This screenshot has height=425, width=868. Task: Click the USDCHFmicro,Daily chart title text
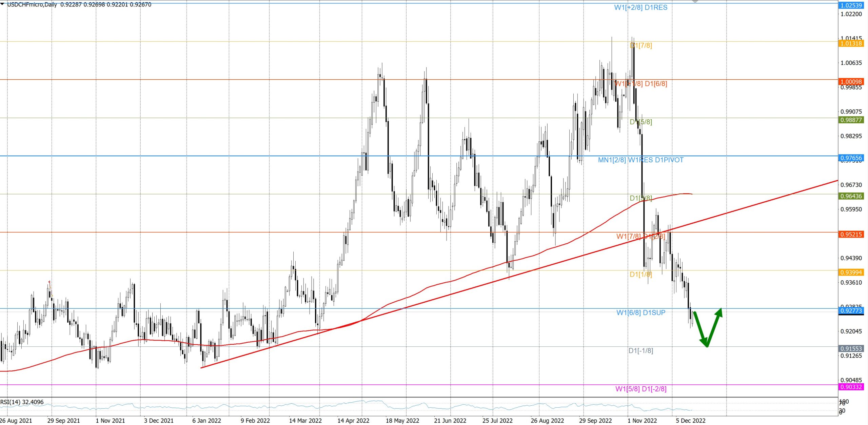pyautogui.click(x=32, y=4)
